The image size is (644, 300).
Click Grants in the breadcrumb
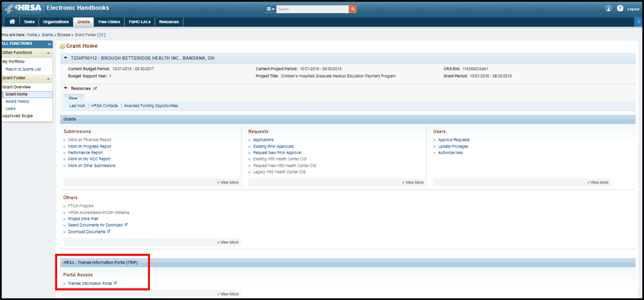tap(48, 35)
